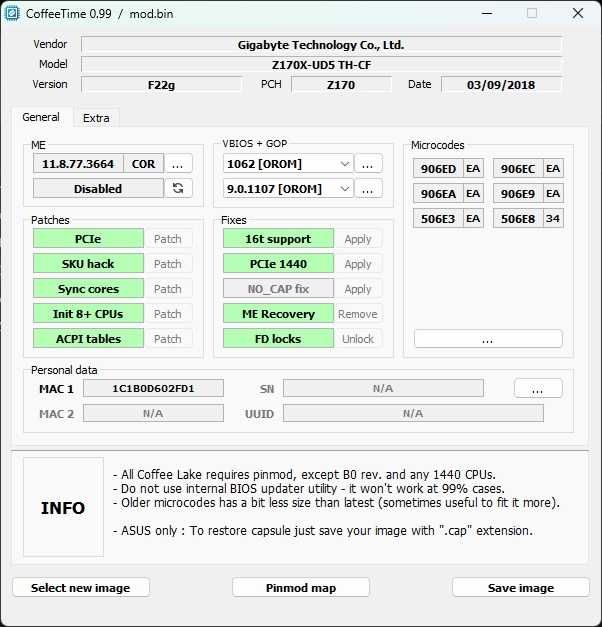This screenshot has width=602, height=627.
Task: Open browse button next to 1062 [OROM]
Action: click(x=368, y=164)
